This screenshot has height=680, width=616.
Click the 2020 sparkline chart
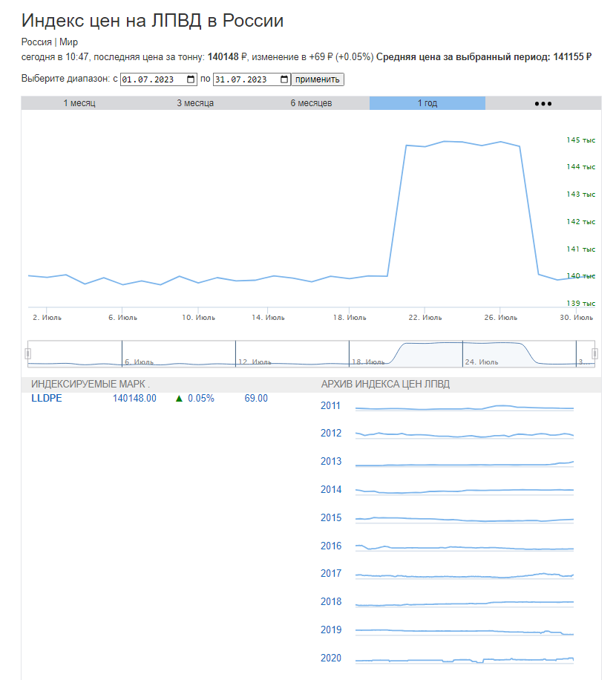coord(465,660)
